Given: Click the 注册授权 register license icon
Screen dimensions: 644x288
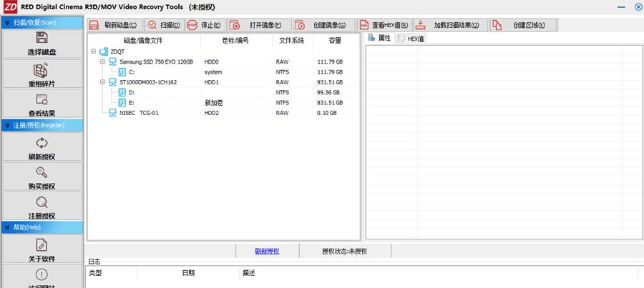Looking at the screenshot, I should click(42, 202).
